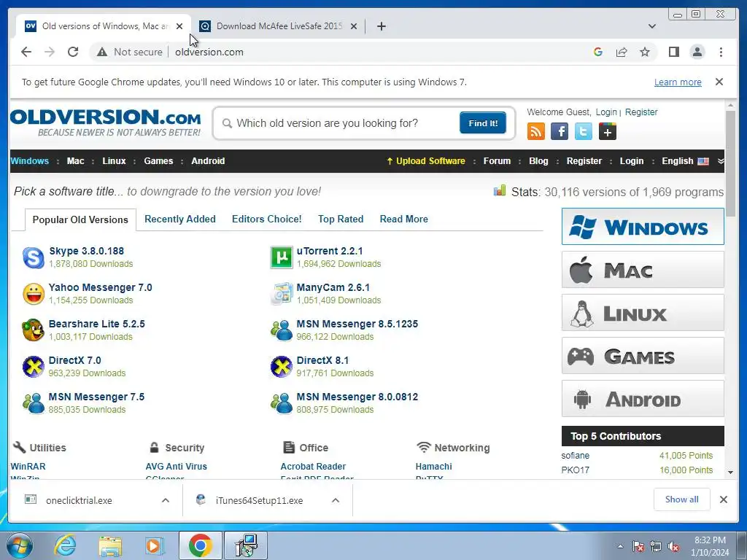747x560 pixels.
Task: Open the Mac menu in nav bar
Action: click(x=75, y=161)
